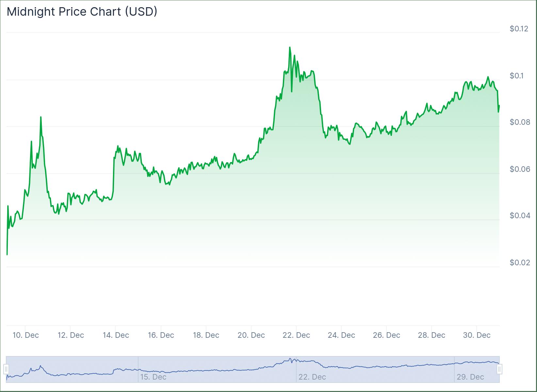Click the 10. Dec date label

coord(25,335)
